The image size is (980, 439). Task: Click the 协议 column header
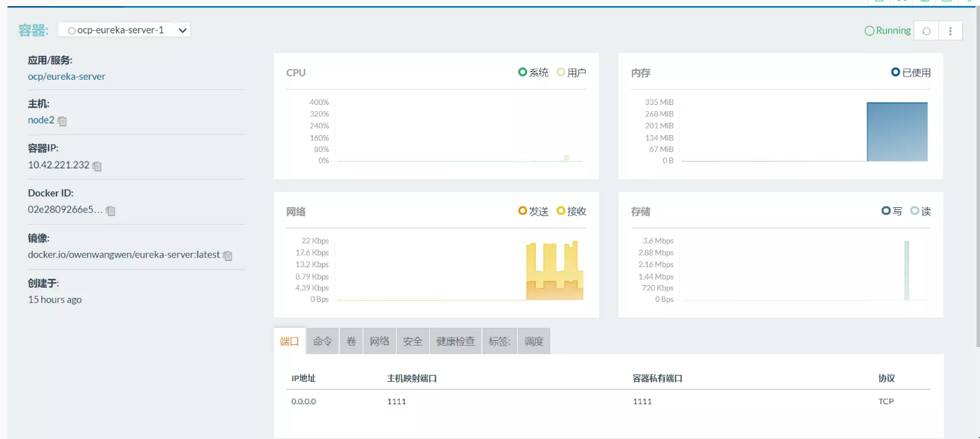(887, 378)
